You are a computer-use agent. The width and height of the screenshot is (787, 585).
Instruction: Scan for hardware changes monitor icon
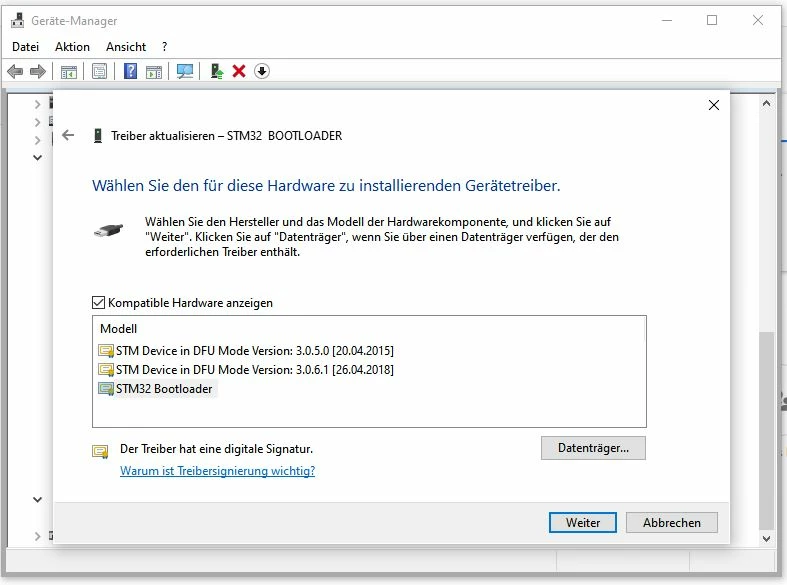coord(185,71)
